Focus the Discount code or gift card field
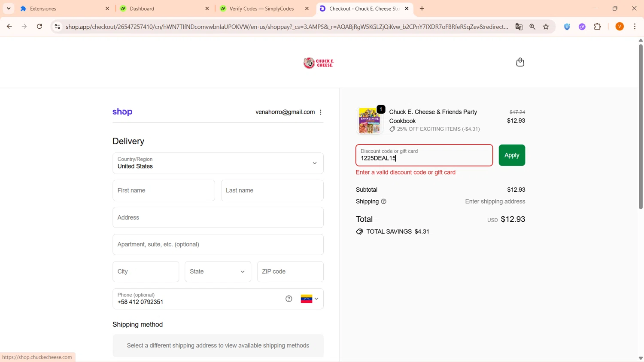The width and height of the screenshot is (644, 362). pos(424,155)
